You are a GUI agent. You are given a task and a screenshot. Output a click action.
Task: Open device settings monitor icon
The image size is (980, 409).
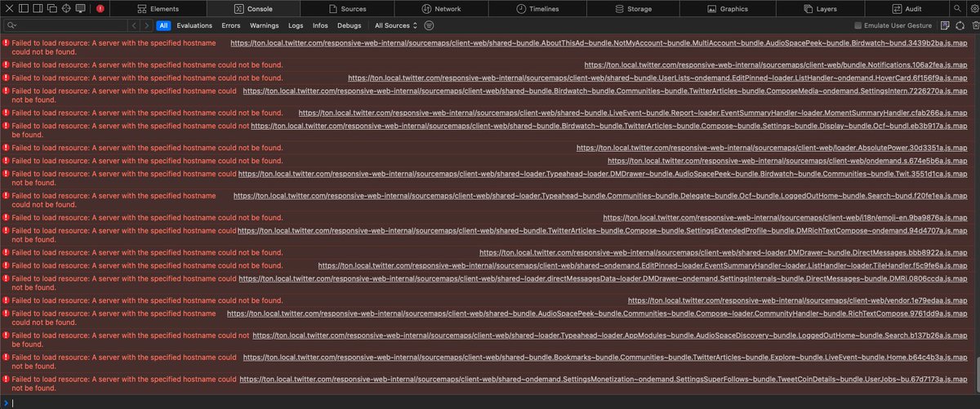click(x=80, y=9)
